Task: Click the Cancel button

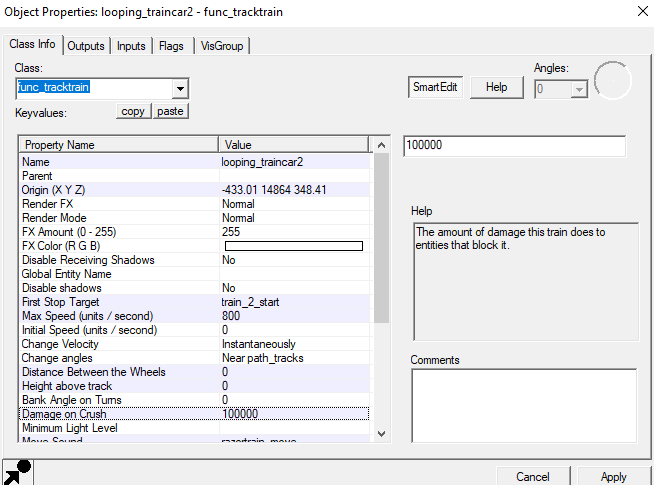Action: [x=533, y=476]
